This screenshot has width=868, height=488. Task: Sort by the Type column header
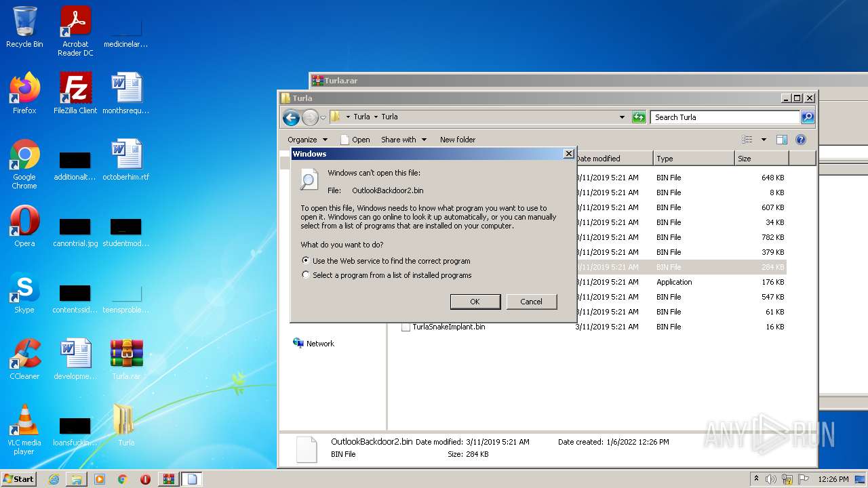tap(694, 159)
